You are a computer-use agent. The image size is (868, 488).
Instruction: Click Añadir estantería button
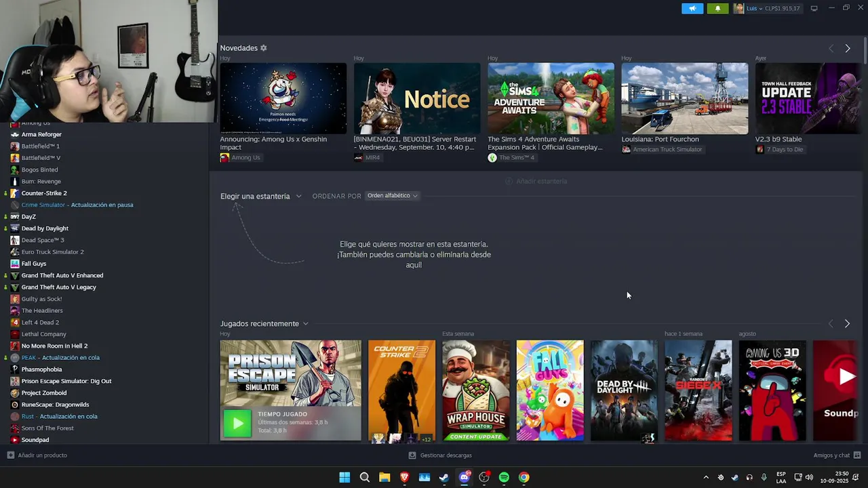(536, 181)
